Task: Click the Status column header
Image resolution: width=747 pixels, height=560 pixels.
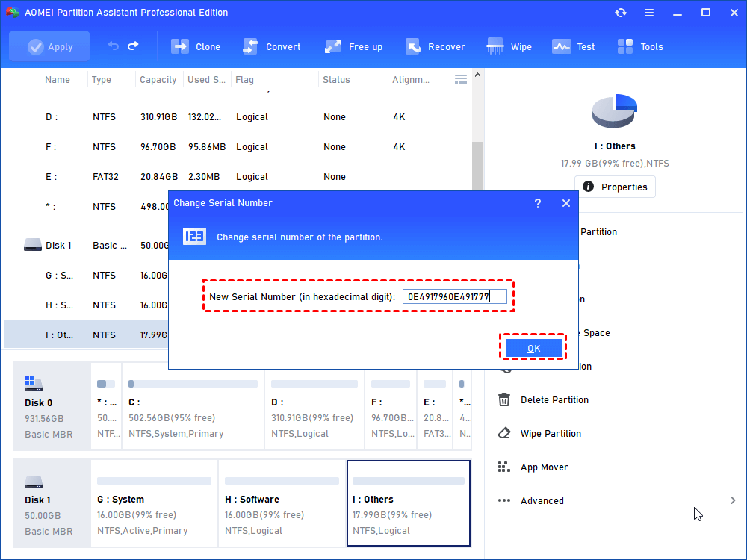Action: [x=336, y=80]
